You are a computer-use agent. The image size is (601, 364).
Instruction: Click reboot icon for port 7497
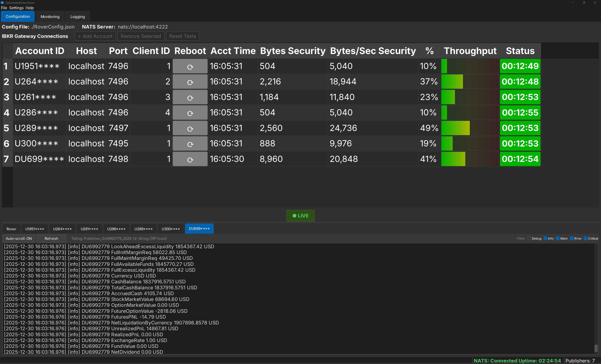point(190,128)
